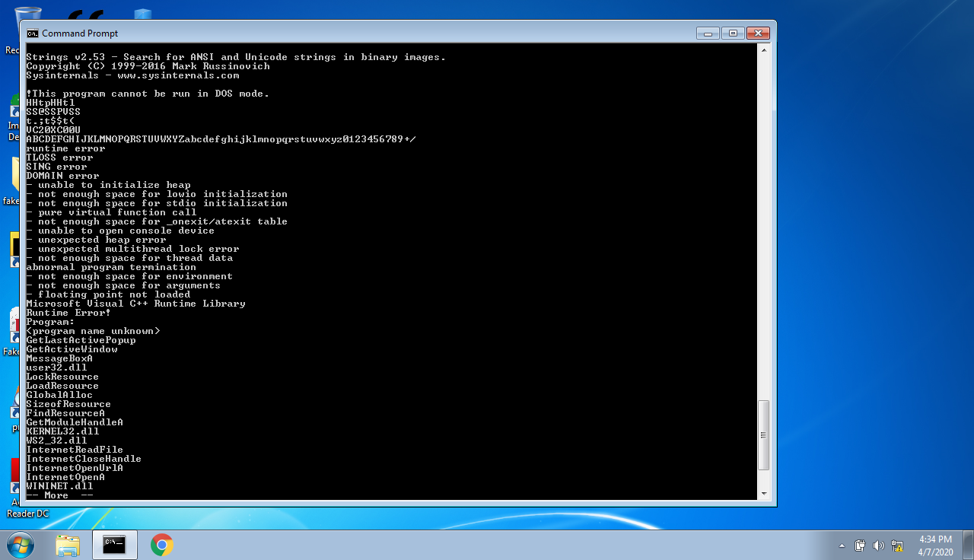974x560 pixels.
Task: Maximize the Command Prompt window
Action: (733, 33)
